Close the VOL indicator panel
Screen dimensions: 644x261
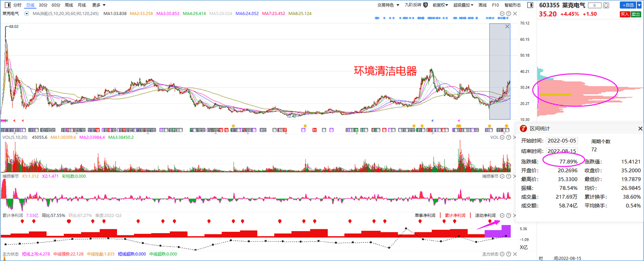[515, 137]
